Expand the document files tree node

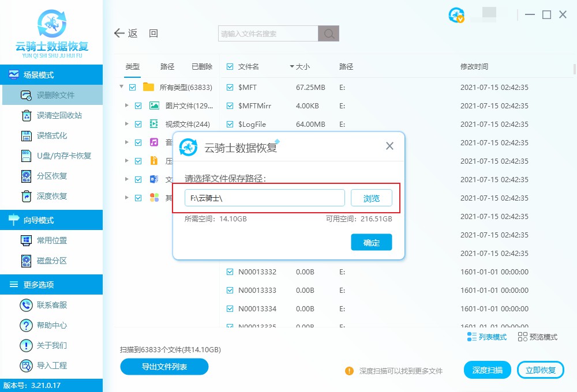point(126,179)
